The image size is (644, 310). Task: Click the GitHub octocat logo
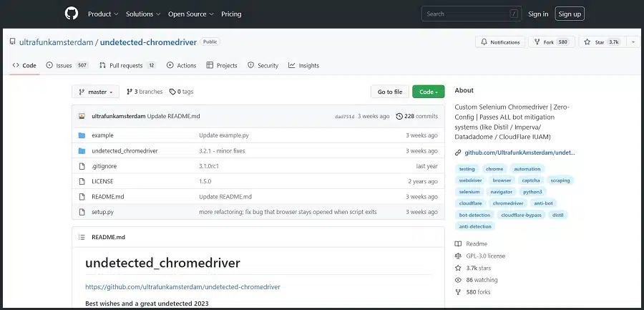point(71,14)
